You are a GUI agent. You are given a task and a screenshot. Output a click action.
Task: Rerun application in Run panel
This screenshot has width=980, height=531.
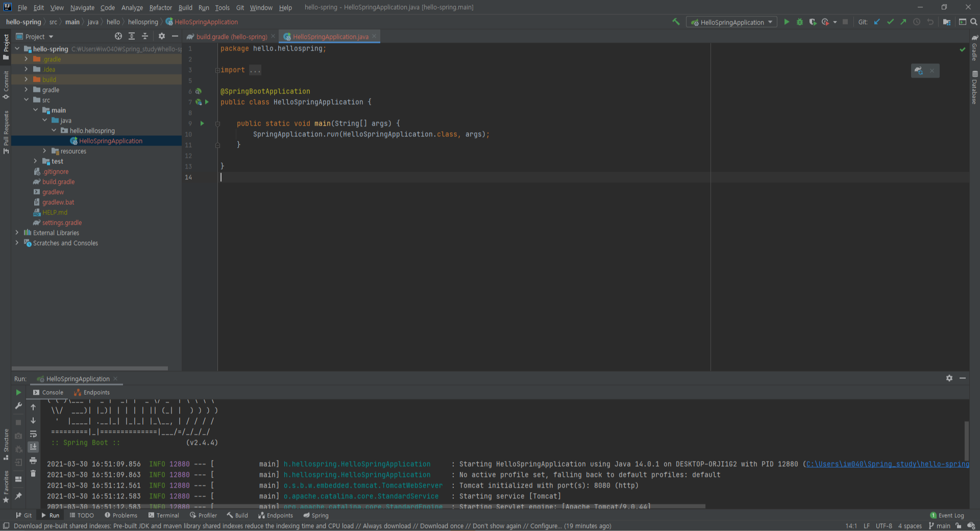pos(18,392)
